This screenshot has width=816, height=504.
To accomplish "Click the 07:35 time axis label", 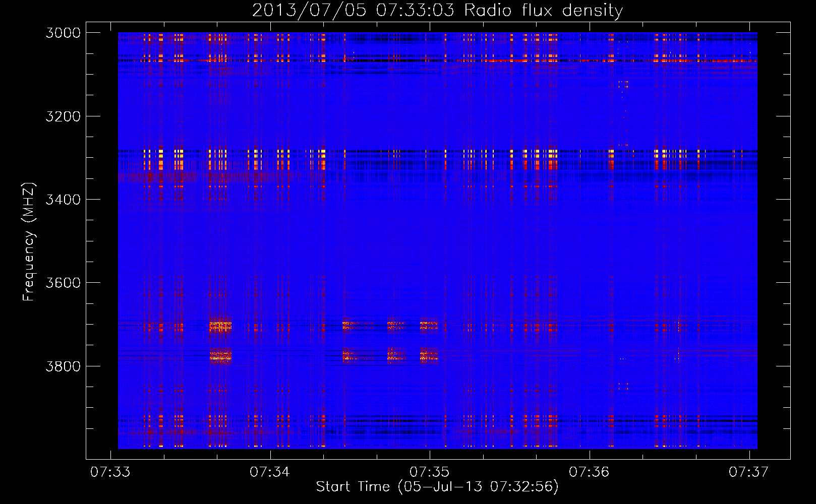I will point(429,472).
